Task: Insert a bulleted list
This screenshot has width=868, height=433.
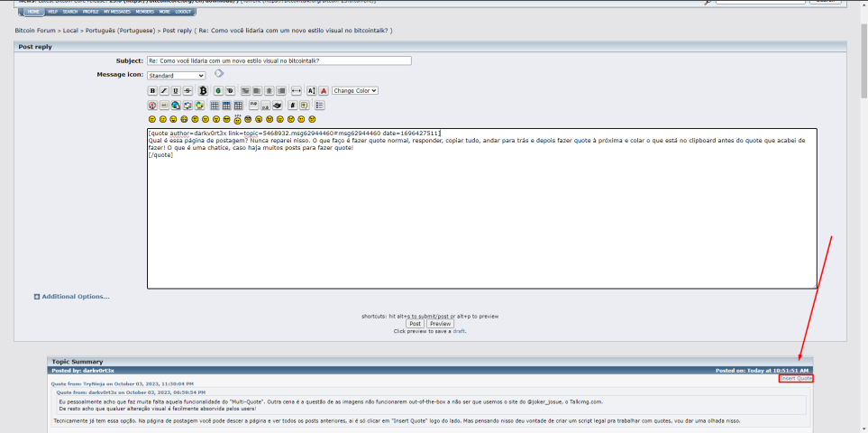Action: point(320,105)
